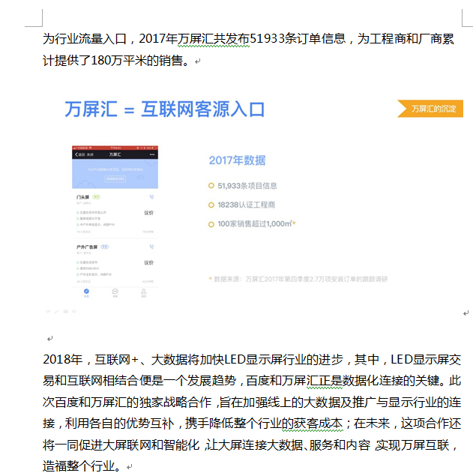
Task: Click the blue cloud banner in the phone screenshot
Action: [x=115, y=174]
